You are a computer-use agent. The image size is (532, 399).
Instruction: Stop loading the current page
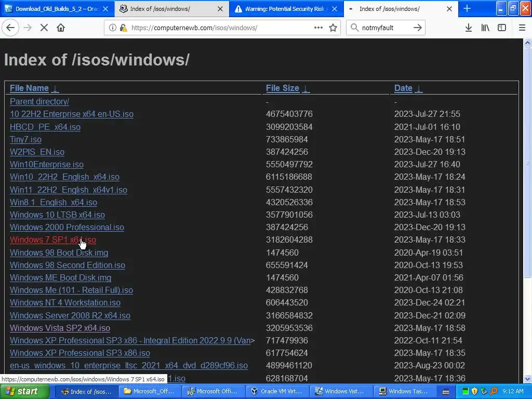coord(44,28)
